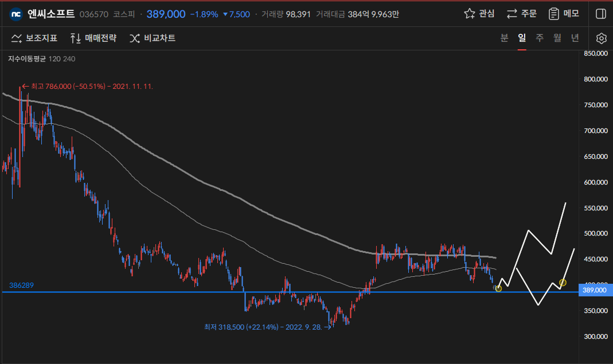613x364 pixels.
Task: Click the stock code 036570
Action: pos(94,14)
